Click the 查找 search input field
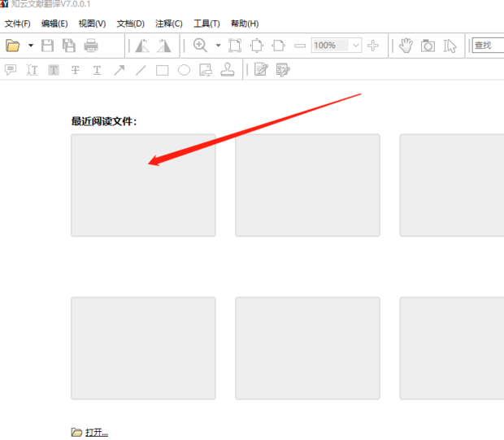Image resolution: width=504 pixels, height=440 pixels. coord(488,46)
